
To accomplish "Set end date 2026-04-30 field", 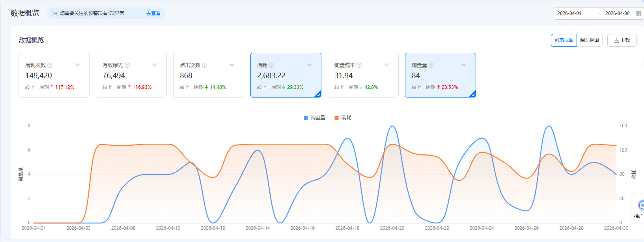I will [618, 13].
